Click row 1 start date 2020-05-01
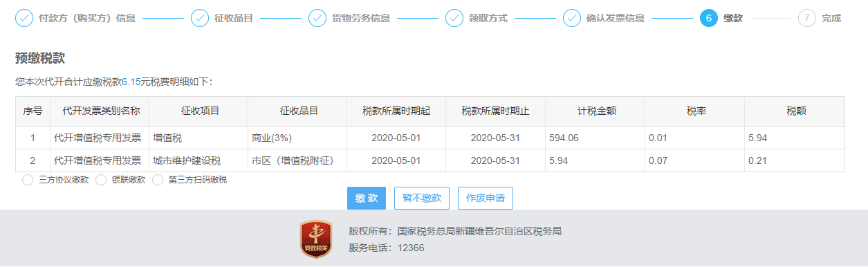868x267 pixels. [396, 138]
